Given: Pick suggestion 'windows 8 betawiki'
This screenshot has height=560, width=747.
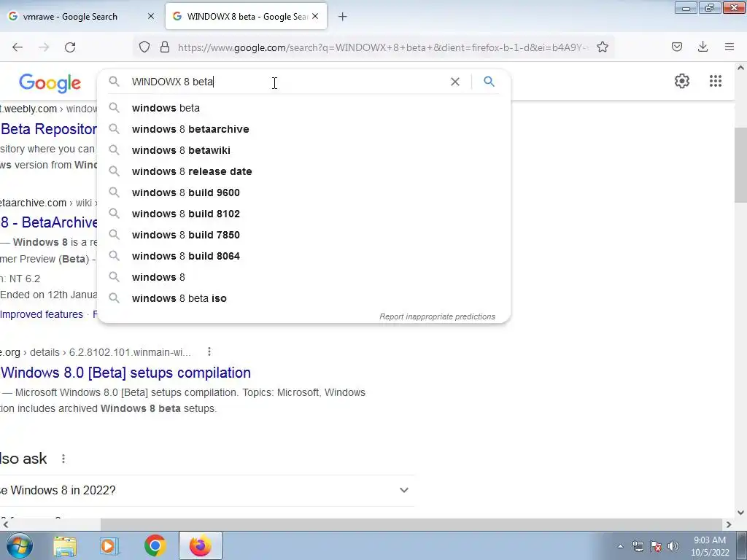Looking at the screenshot, I should point(304,150).
